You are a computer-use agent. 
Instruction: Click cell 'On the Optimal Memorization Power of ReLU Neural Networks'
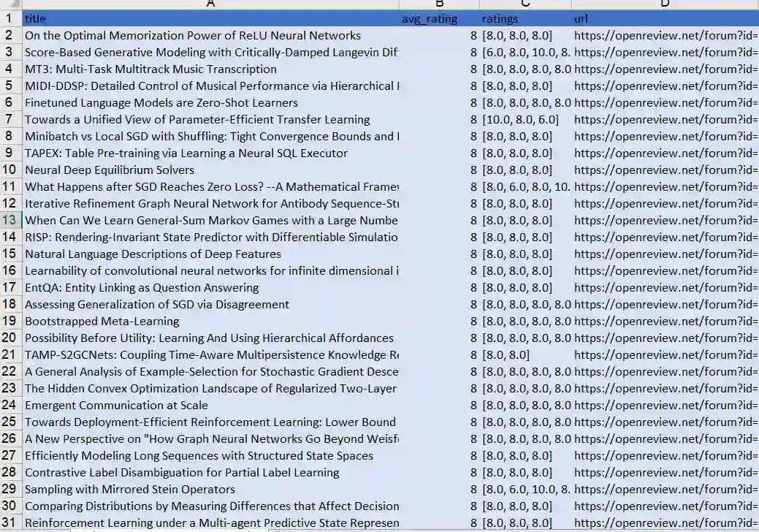pyautogui.click(x=210, y=35)
